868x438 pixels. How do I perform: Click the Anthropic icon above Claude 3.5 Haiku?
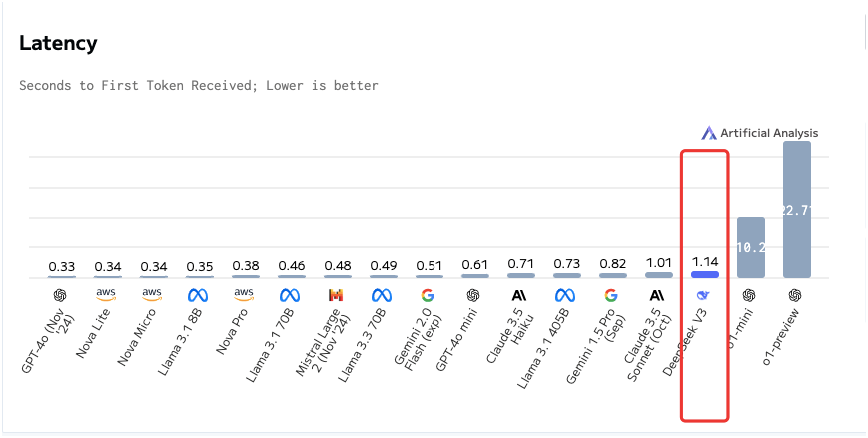point(519,295)
